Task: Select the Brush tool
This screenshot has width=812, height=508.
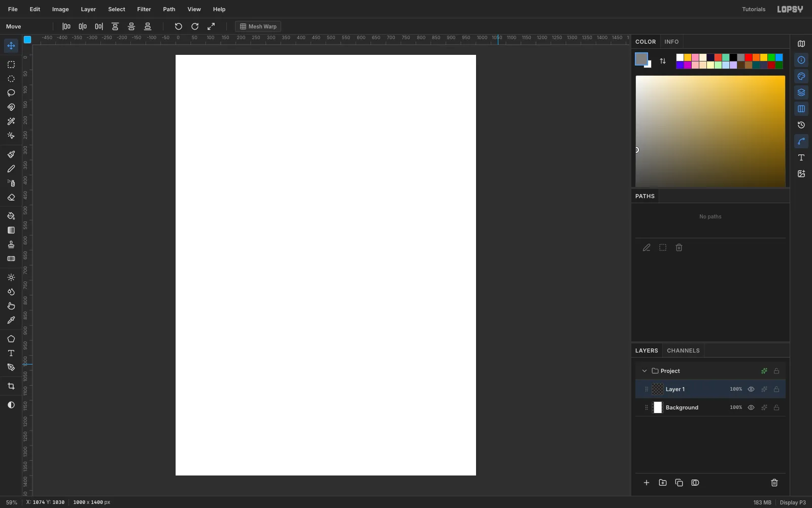Action: [x=11, y=154]
